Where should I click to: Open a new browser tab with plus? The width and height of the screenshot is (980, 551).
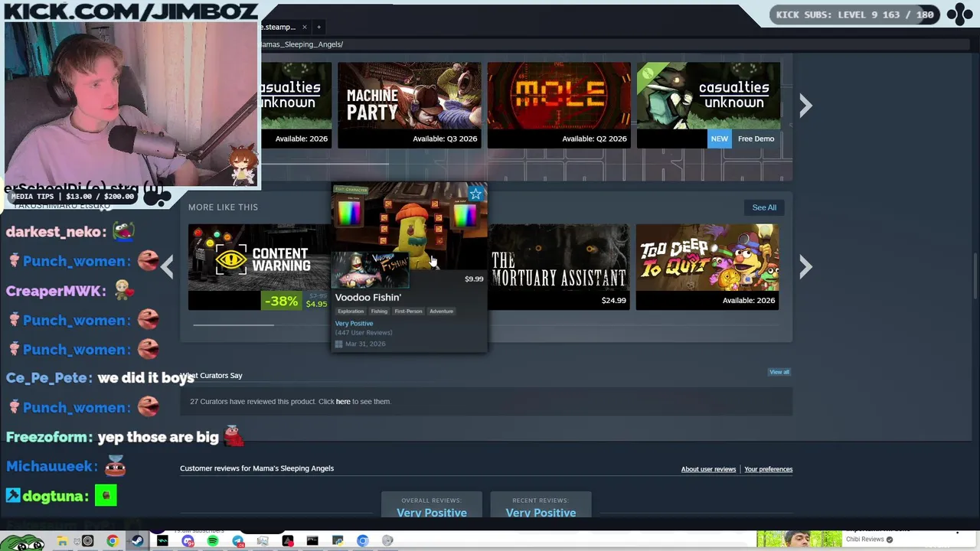pyautogui.click(x=318, y=27)
